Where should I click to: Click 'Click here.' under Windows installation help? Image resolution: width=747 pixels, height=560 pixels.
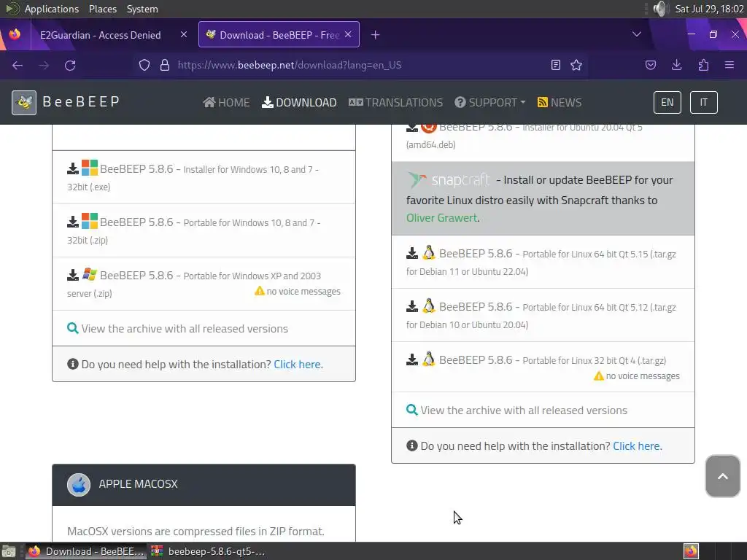(x=298, y=365)
